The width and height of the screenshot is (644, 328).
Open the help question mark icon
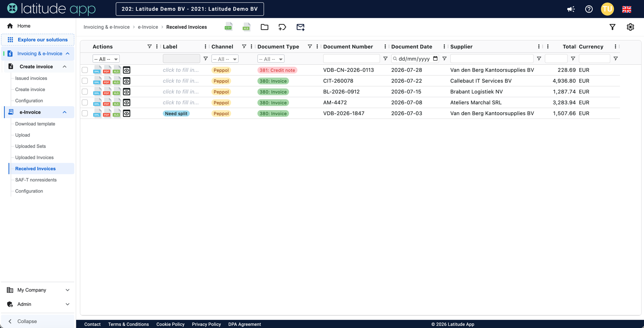(x=589, y=9)
